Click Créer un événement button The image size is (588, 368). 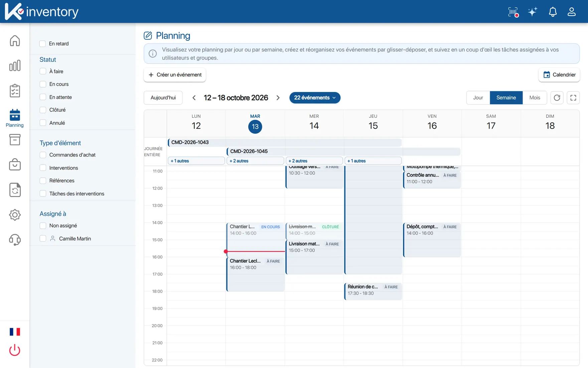click(175, 75)
